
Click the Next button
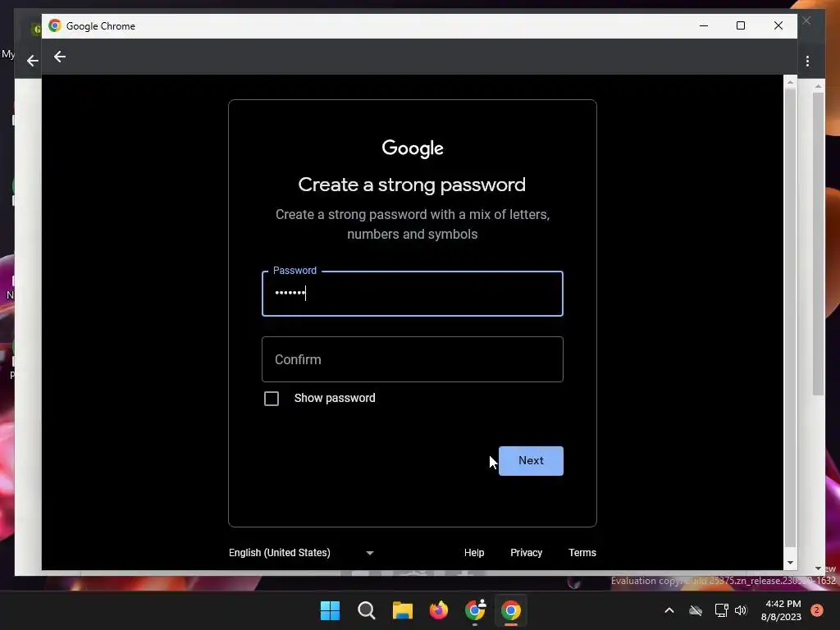click(x=531, y=461)
